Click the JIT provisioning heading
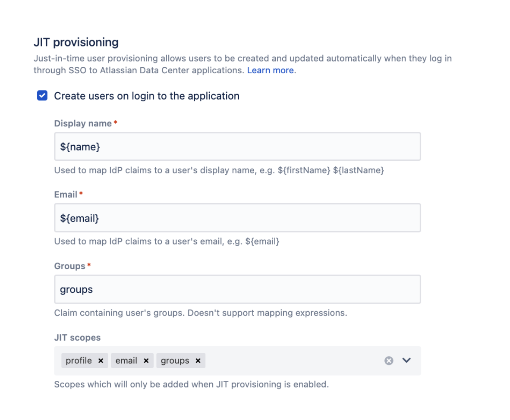This screenshot has height=420, width=510. pyautogui.click(x=76, y=42)
